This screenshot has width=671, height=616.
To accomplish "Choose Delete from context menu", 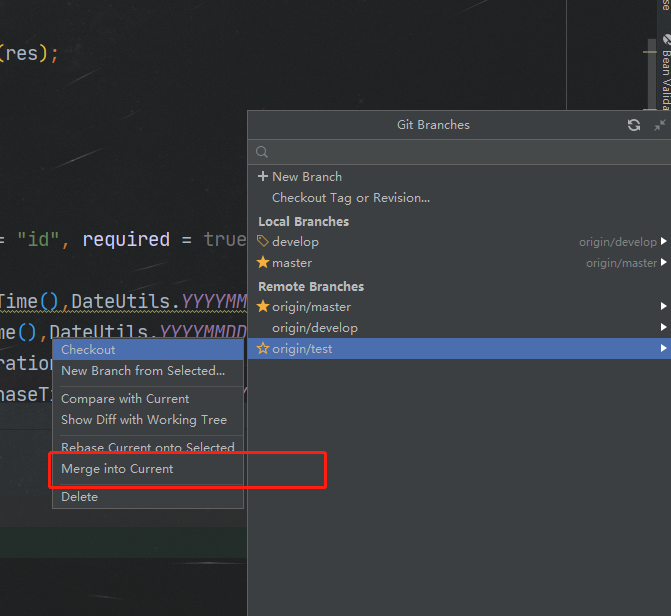I will coord(148,497).
